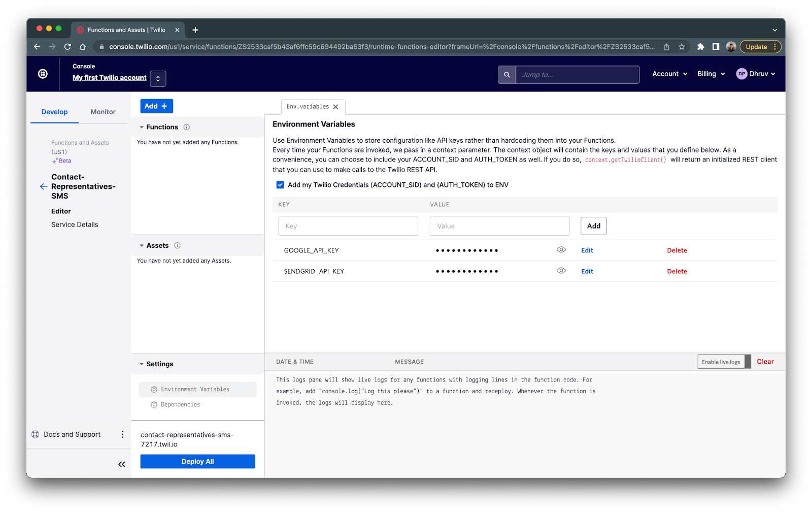
Task: Switch to the Monitor tab
Action: (103, 112)
